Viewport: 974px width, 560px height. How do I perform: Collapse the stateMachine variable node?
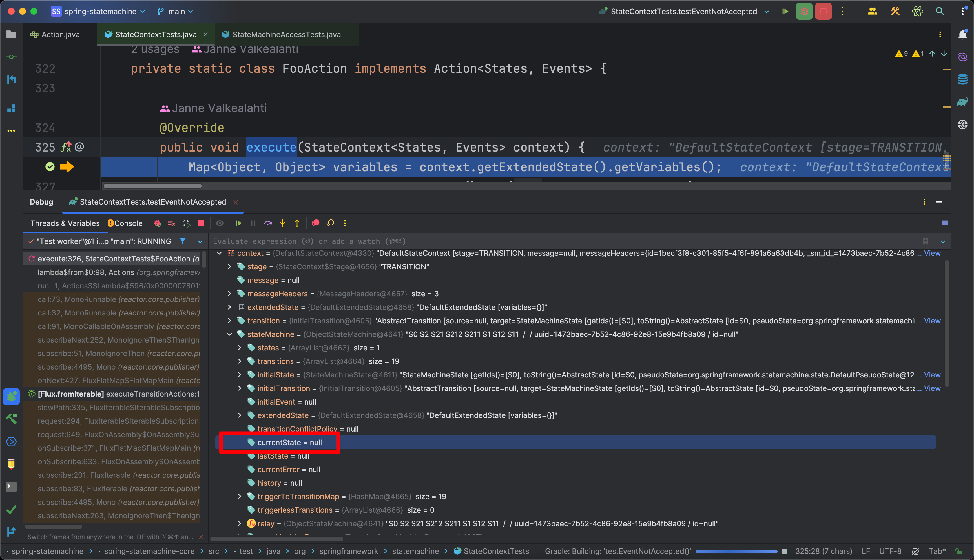(229, 334)
